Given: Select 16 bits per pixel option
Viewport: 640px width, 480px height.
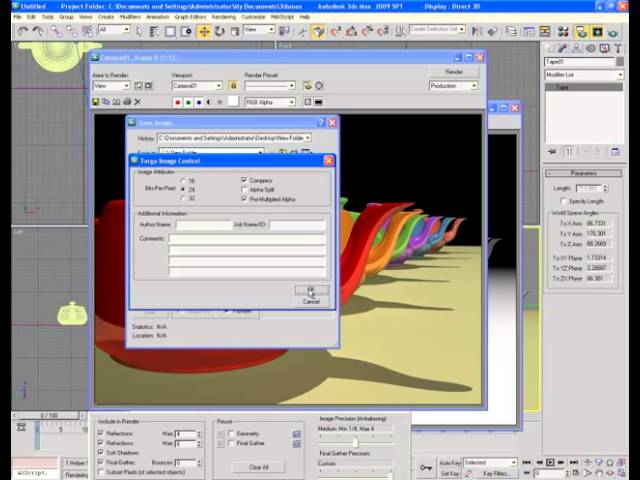Looking at the screenshot, I should pyautogui.click(x=183, y=180).
